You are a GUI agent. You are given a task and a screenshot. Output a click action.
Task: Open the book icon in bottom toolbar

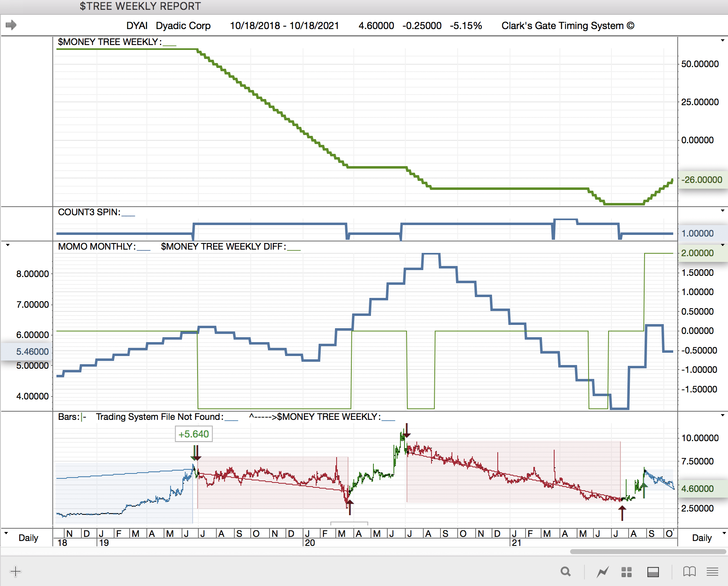[689, 572]
